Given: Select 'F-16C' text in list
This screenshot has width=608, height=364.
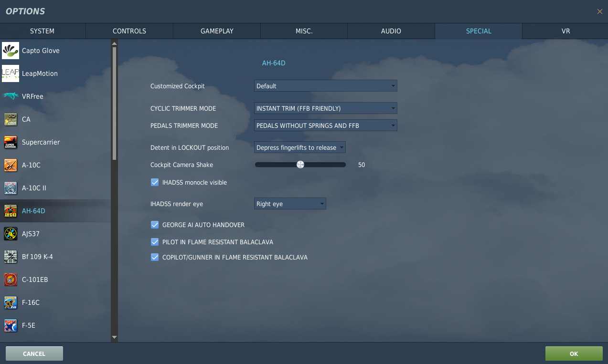Looking at the screenshot, I should click(31, 302).
